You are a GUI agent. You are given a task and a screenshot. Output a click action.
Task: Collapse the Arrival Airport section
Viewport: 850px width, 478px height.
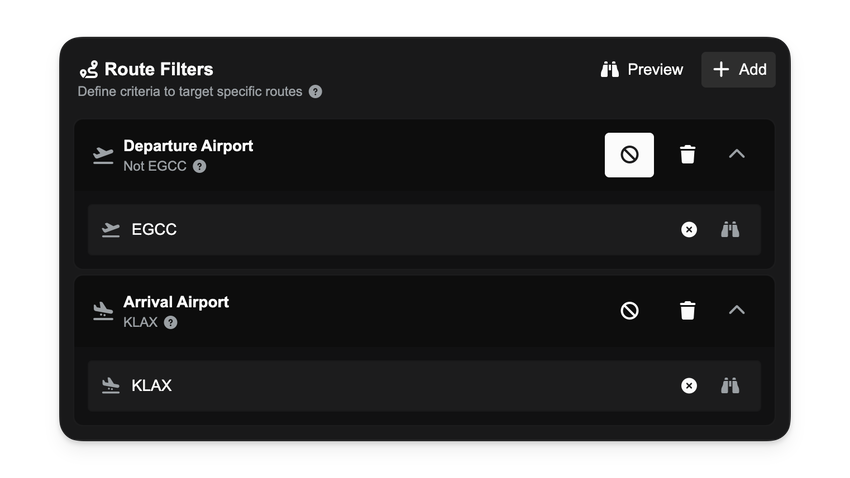(737, 310)
